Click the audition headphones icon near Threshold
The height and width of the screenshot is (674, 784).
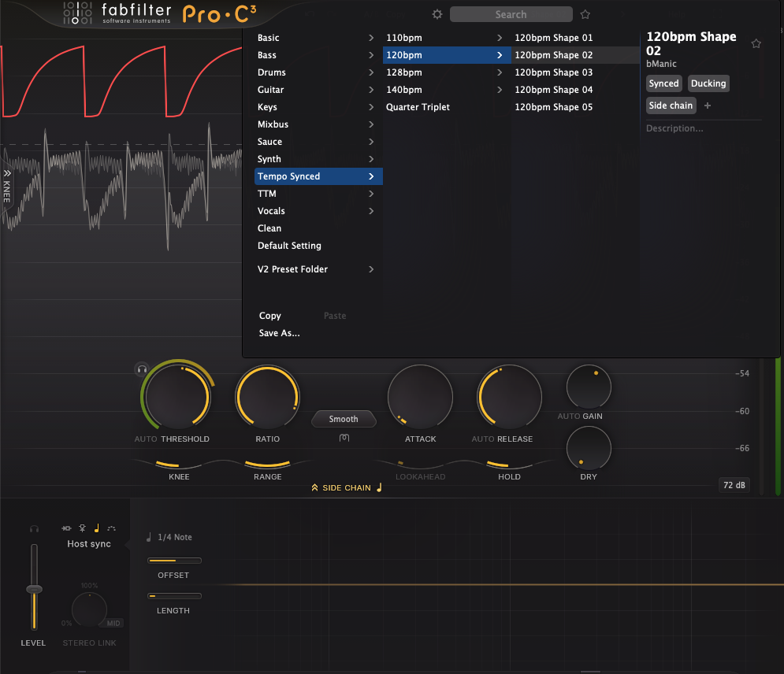pyautogui.click(x=142, y=368)
